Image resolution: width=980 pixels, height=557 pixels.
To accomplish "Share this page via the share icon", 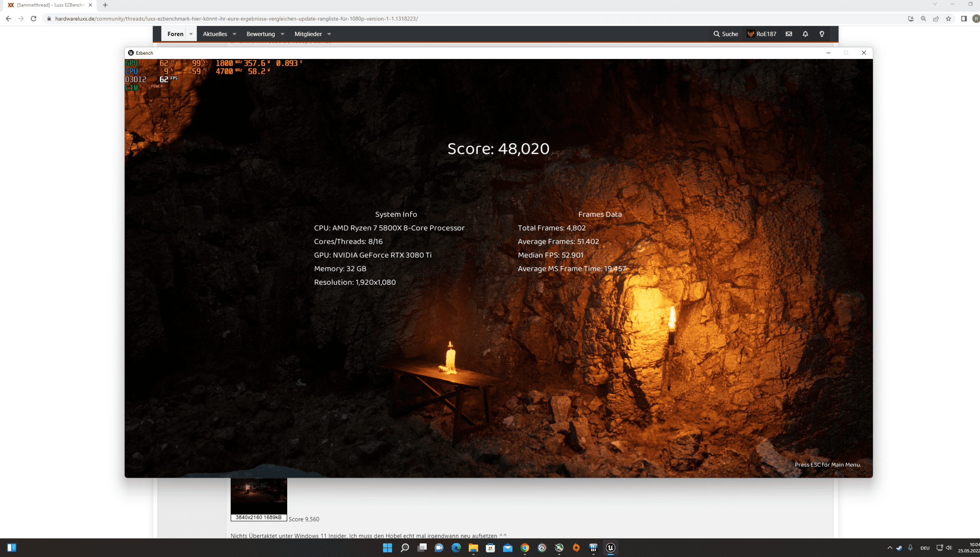I will [x=936, y=18].
